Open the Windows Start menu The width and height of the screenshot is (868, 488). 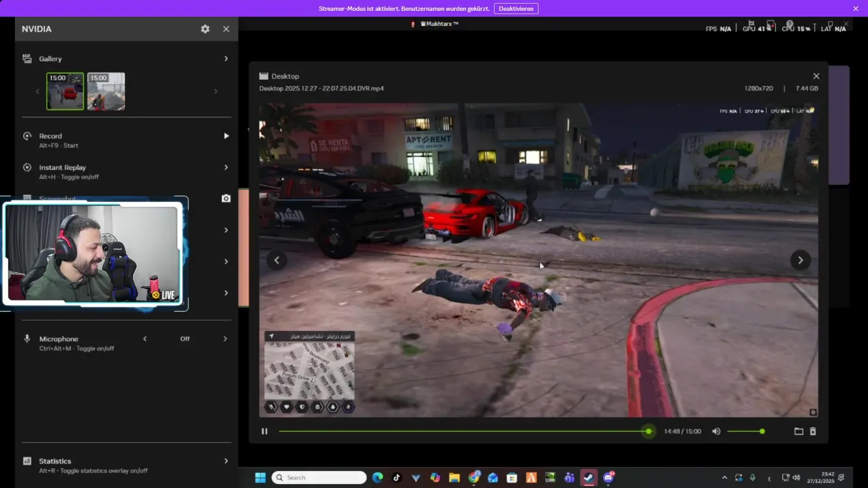(260, 478)
